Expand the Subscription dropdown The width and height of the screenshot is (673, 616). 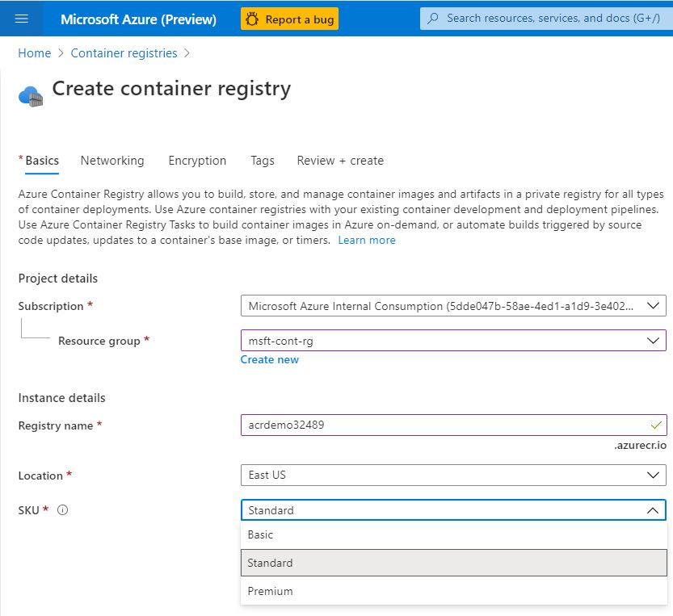(x=653, y=305)
